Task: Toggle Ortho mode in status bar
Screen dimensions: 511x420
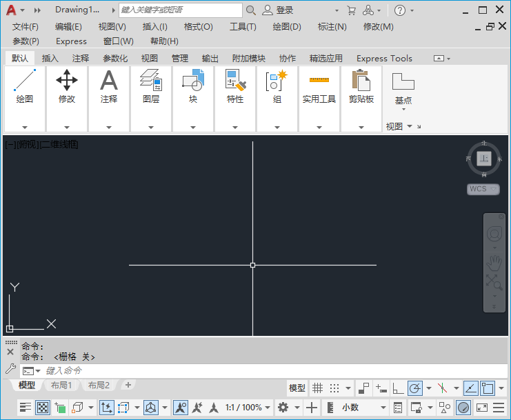Action: tap(398, 388)
